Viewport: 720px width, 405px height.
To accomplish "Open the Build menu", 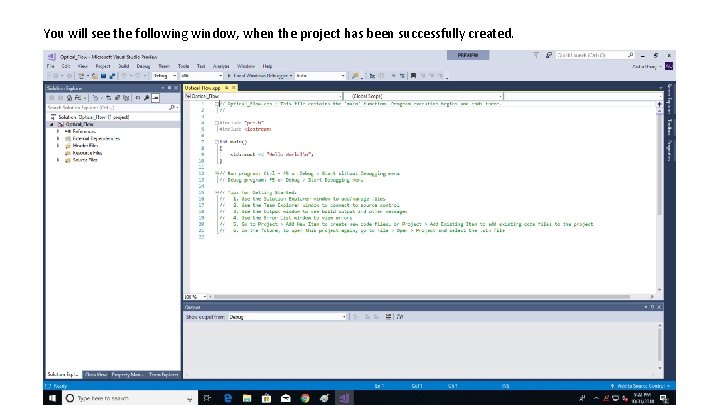I will pos(124,66).
